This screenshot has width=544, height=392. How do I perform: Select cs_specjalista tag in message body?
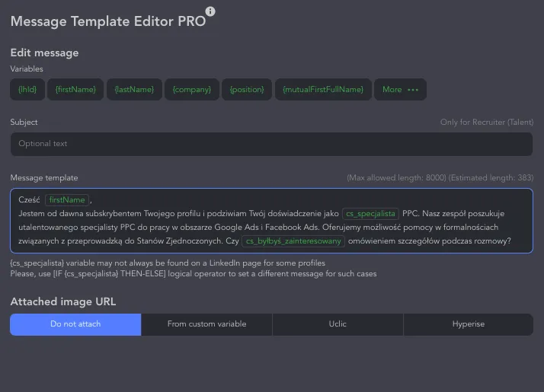tap(370, 214)
